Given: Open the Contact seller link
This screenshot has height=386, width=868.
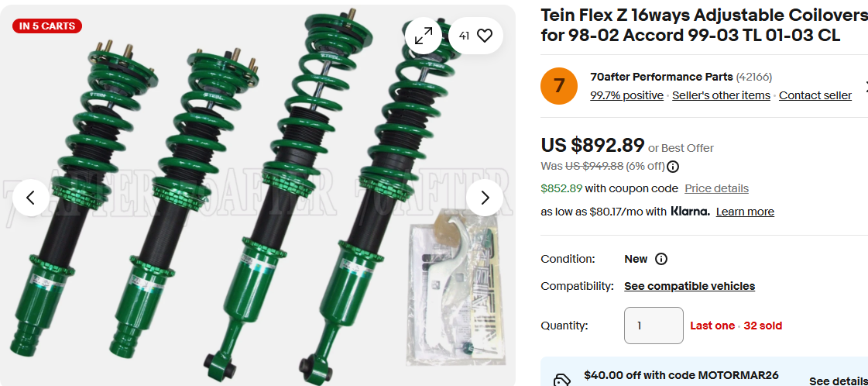Looking at the screenshot, I should click(815, 95).
